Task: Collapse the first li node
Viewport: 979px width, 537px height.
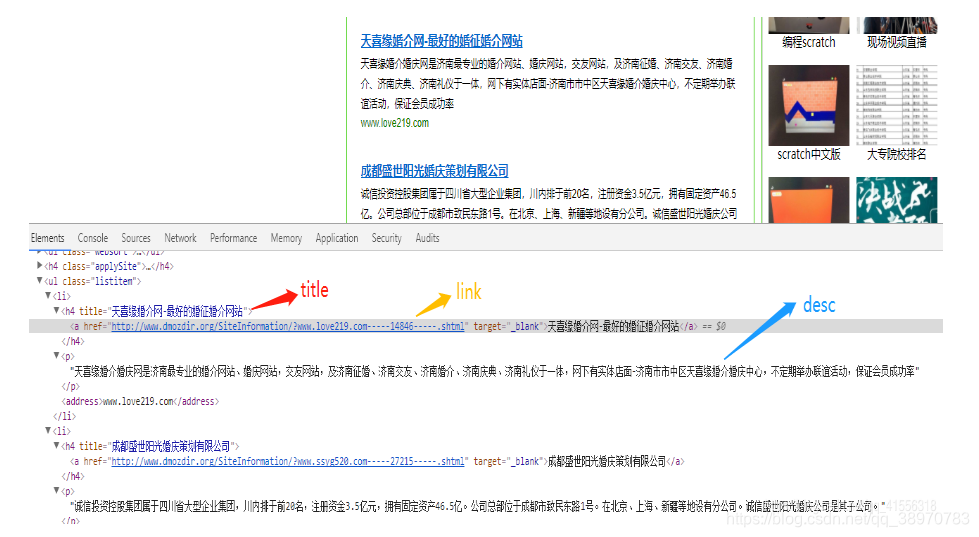Action: pyautogui.click(x=48, y=295)
